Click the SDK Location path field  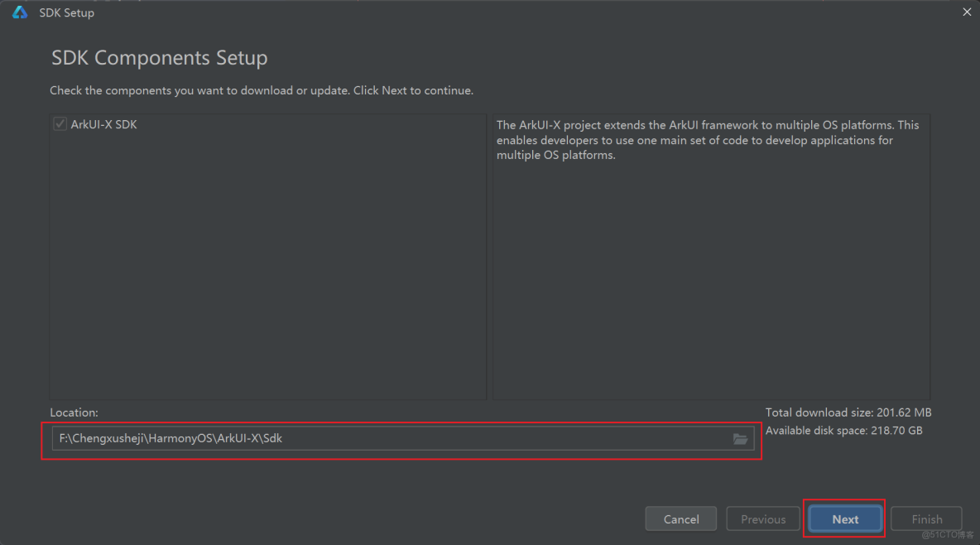coord(389,438)
